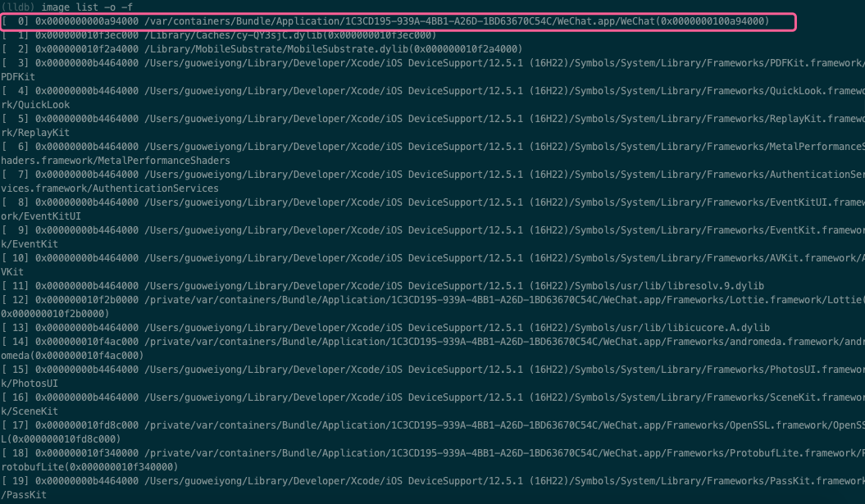Click the EventKitUI framework path in row 8
This screenshot has width=865, height=504.
tap(505, 202)
